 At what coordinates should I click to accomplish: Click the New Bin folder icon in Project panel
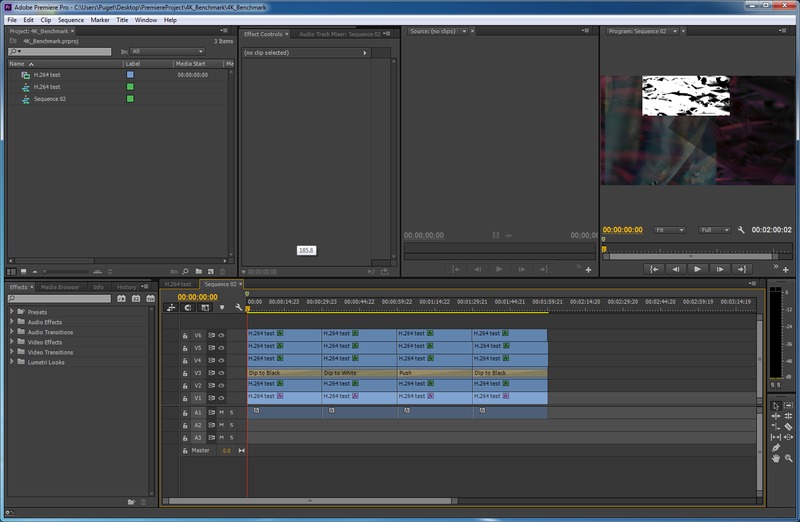click(x=198, y=271)
